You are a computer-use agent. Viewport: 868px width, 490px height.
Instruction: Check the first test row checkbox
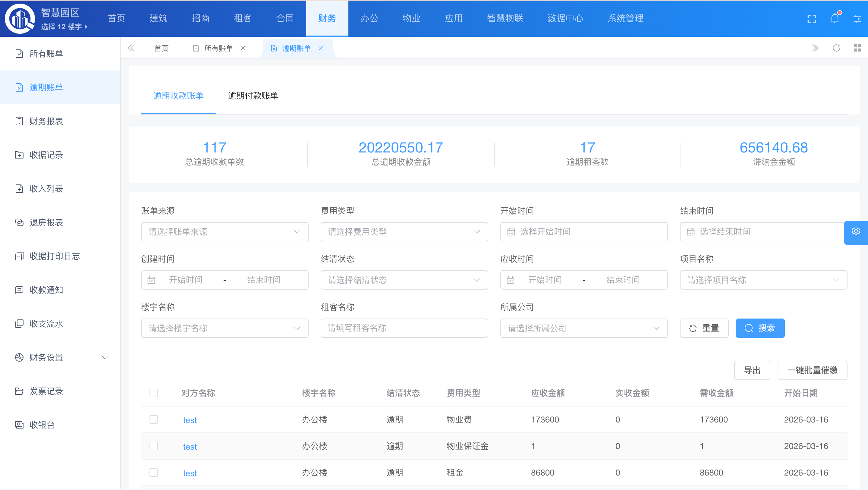[154, 419]
